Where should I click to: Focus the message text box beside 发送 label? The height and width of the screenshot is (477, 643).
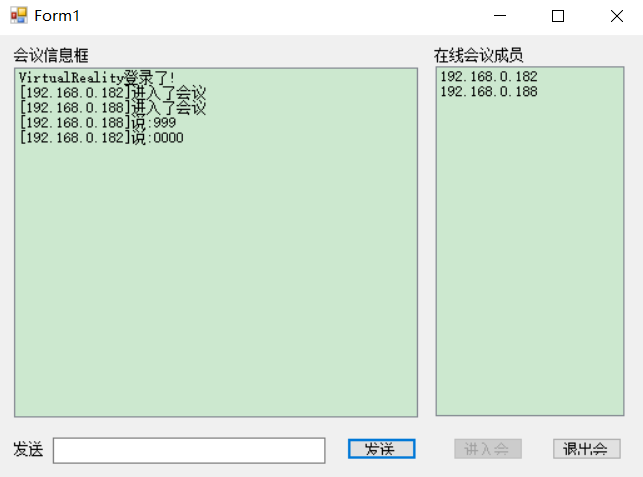coord(189,451)
